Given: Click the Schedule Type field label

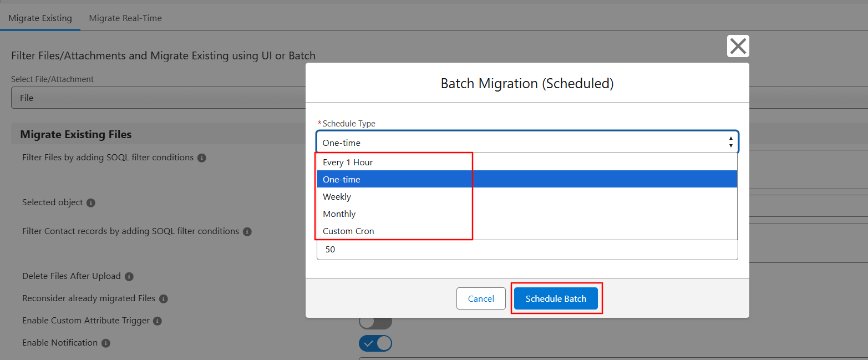Looking at the screenshot, I should click(x=349, y=124).
